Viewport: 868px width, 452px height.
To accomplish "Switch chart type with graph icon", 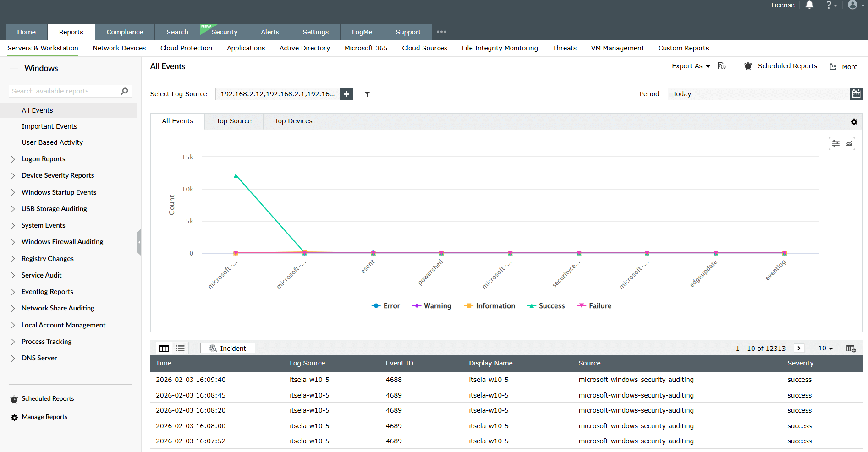I will pyautogui.click(x=849, y=143).
